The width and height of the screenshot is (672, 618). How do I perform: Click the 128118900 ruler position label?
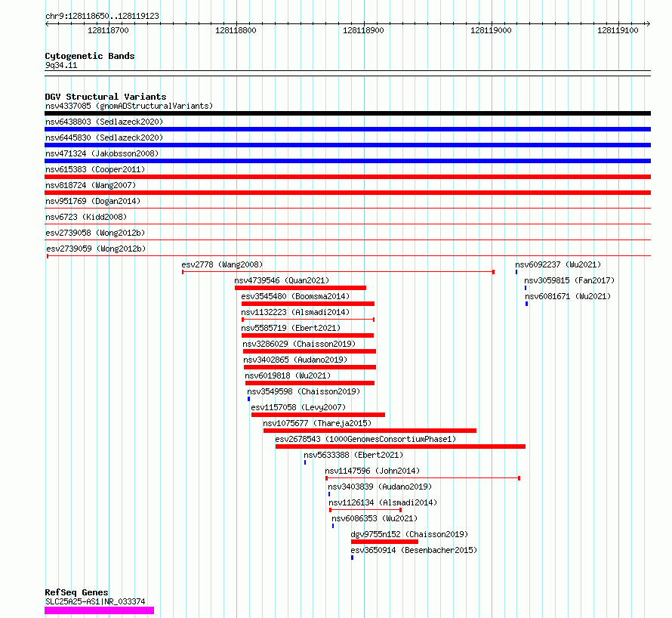click(x=363, y=30)
